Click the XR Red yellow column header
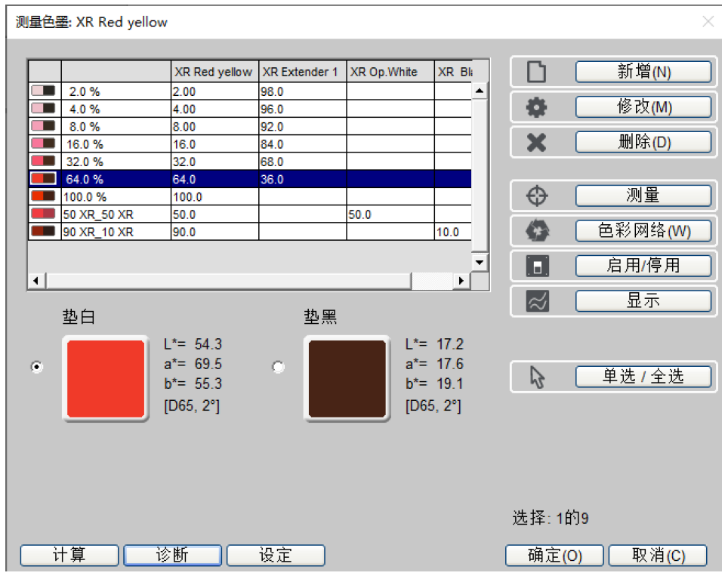Viewport: 728px width, 582px height. [214, 72]
